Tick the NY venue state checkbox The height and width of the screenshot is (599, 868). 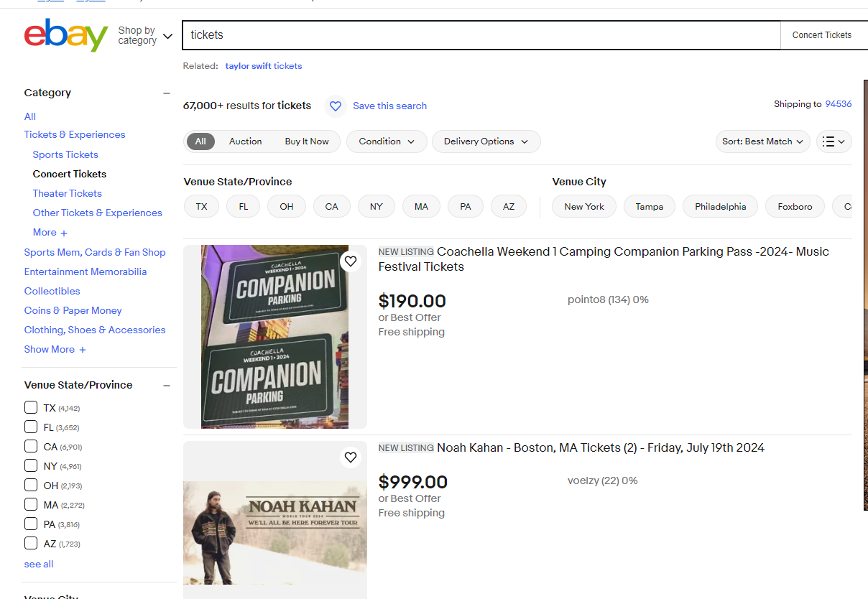pyautogui.click(x=31, y=465)
